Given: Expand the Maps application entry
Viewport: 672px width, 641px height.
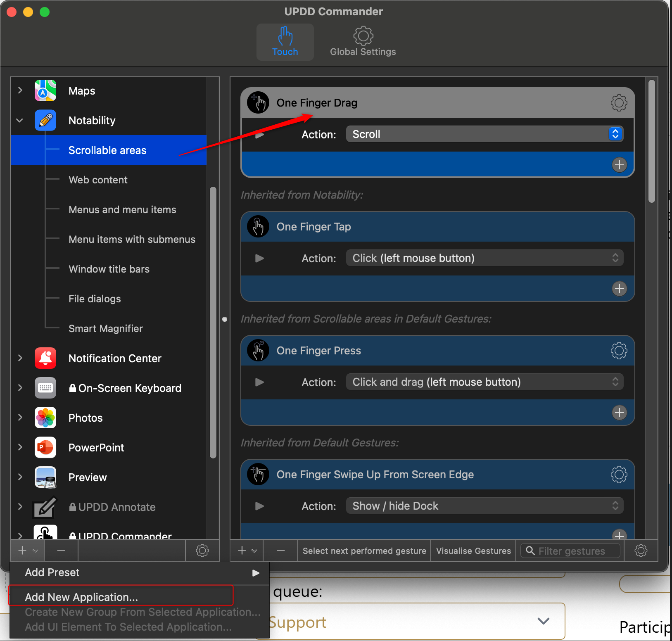Looking at the screenshot, I should tap(20, 90).
